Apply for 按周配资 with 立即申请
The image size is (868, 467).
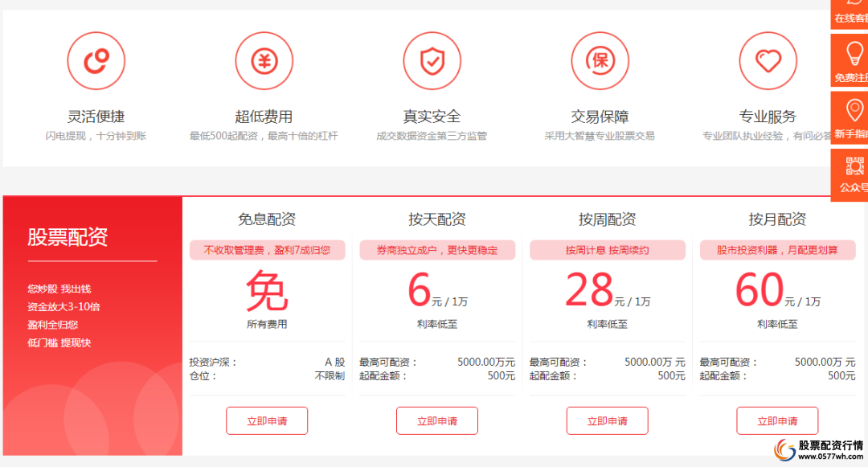pos(608,421)
